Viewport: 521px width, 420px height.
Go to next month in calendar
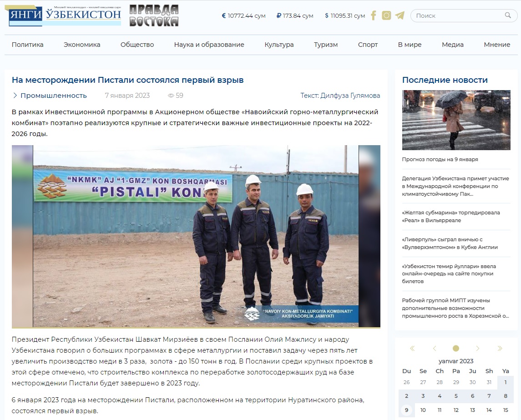click(x=478, y=349)
